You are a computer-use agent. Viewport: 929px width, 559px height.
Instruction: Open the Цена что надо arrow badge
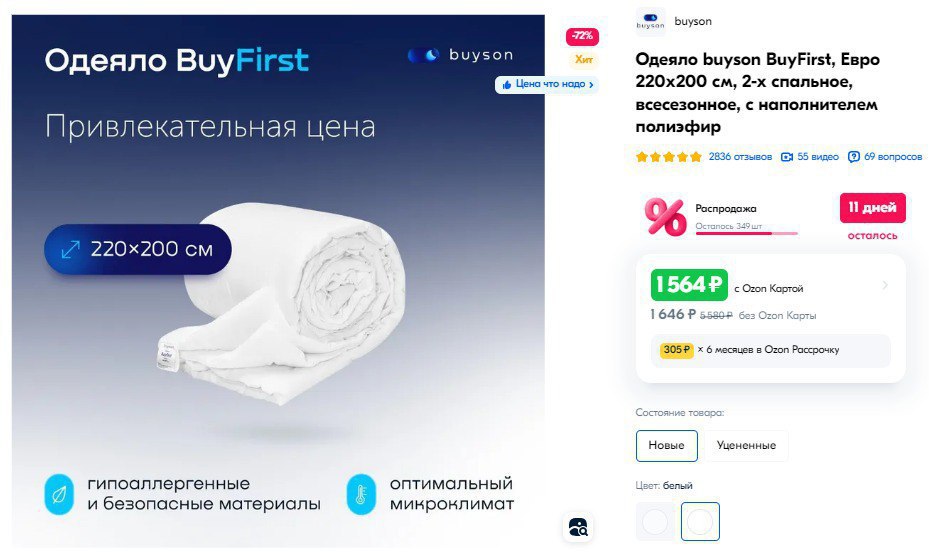[546, 85]
